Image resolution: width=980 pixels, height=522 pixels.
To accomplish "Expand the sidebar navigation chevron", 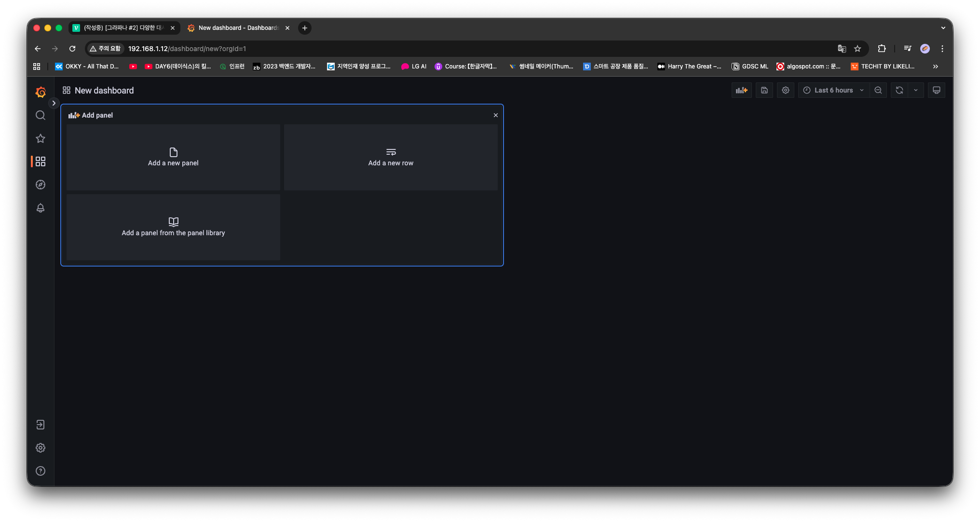I will 54,103.
